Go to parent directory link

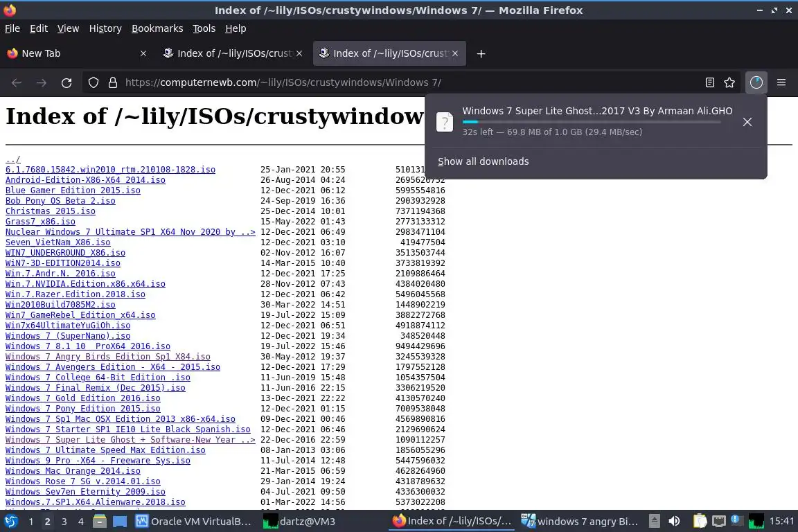[x=12, y=159]
